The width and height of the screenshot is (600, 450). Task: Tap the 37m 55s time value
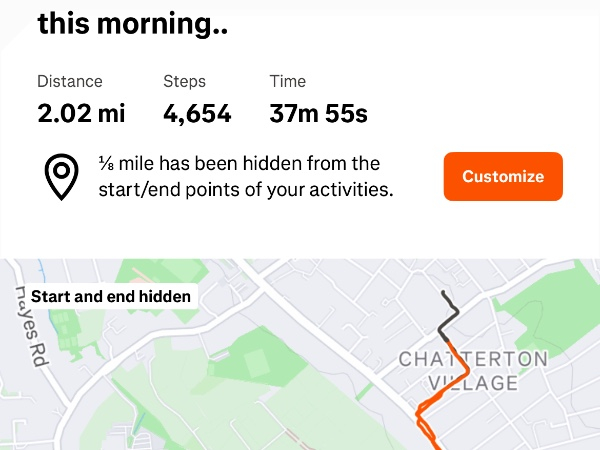[318, 114]
